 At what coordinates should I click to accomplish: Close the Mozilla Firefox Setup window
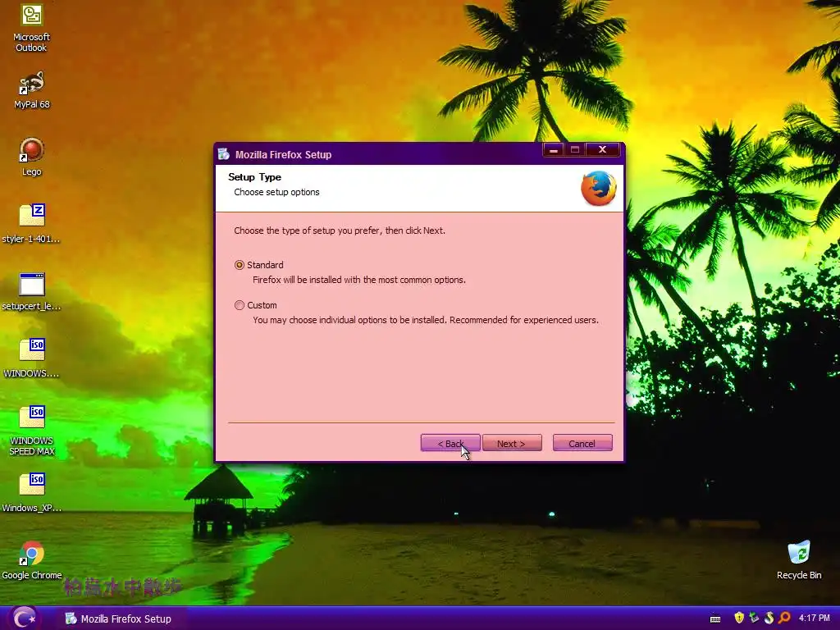[x=602, y=149]
